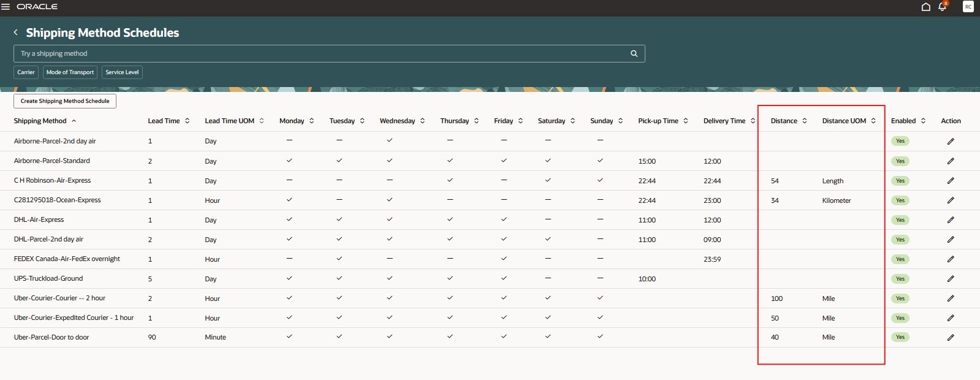Click the Yes badge for Airborne-Parcel-2nd day air
This screenshot has height=380, width=980.
click(900, 141)
